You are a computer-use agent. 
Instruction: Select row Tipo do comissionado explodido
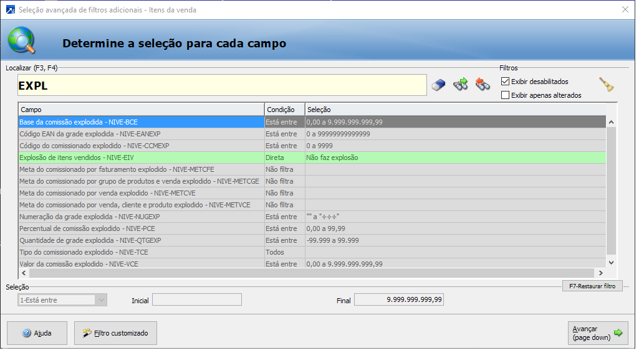pos(312,252)
